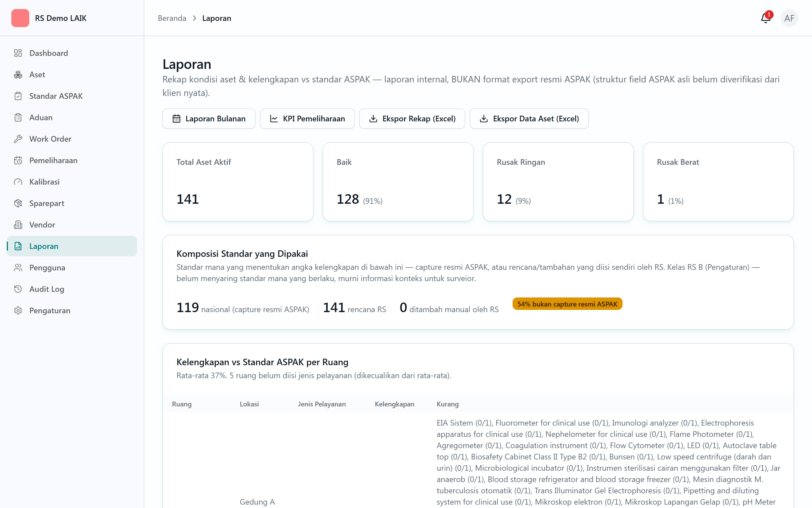Click the Standar ASPAK clipboard-check icon
The height and width of the screenshot is (508, 812).
[18, 96]
